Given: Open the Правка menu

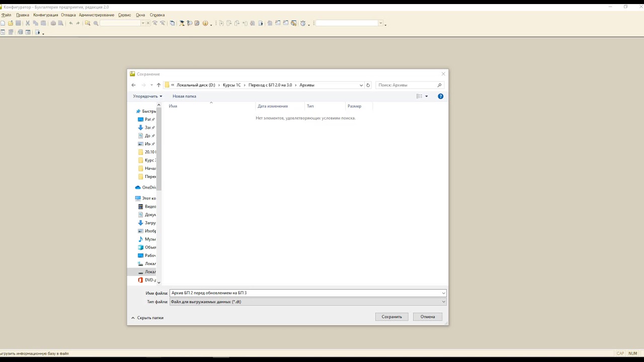Looking at the screenshot, I should point(23,15).
